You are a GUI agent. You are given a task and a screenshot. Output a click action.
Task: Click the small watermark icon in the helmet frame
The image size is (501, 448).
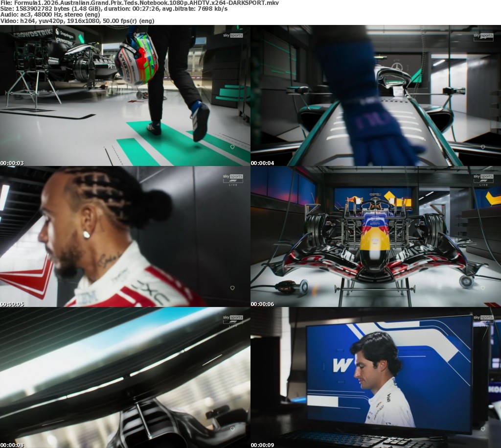tap(232, 147)
